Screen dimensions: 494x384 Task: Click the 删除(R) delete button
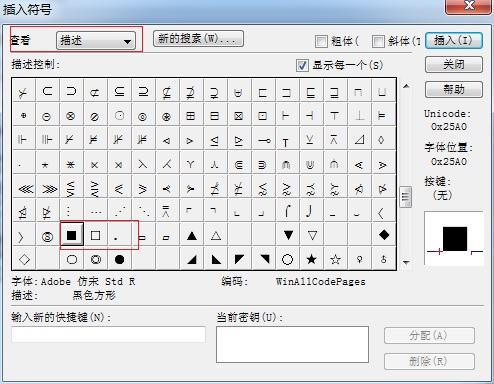[x=429, y=361]
